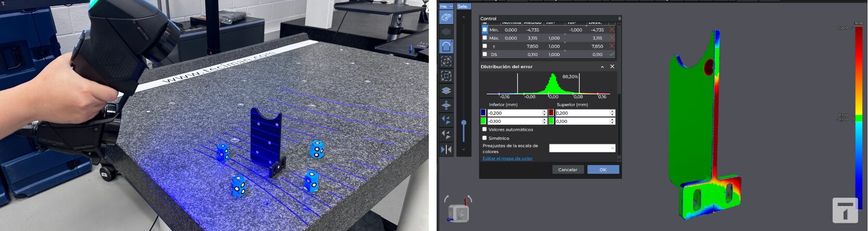Click the 88,30% label in the histogram
The image size is (868, 231).
570,76
